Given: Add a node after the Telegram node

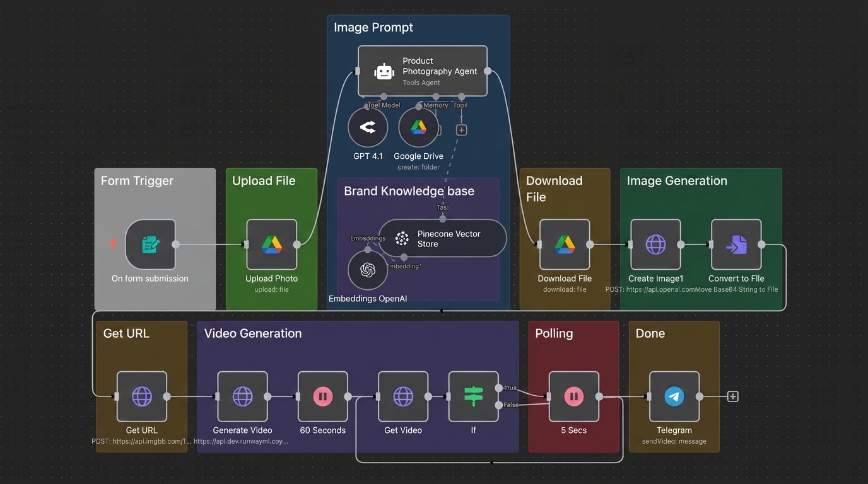Looking at the screenshot, I should tap(733, 396).
